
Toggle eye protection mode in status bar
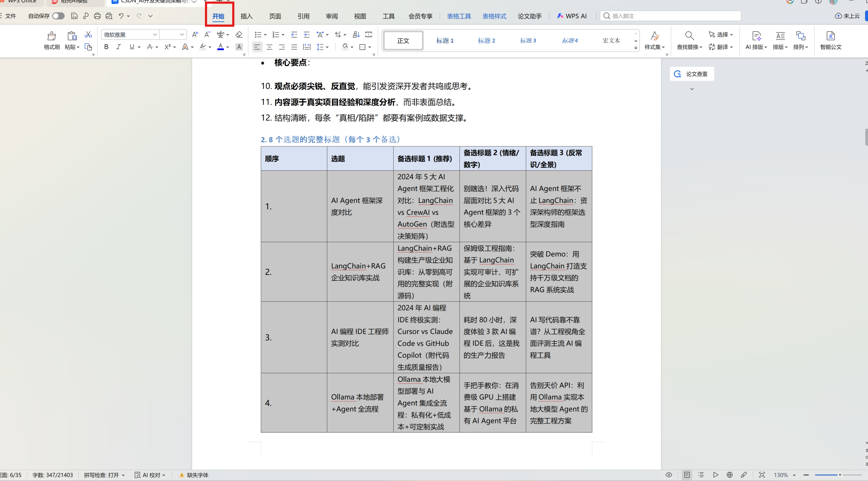(669, 475)
